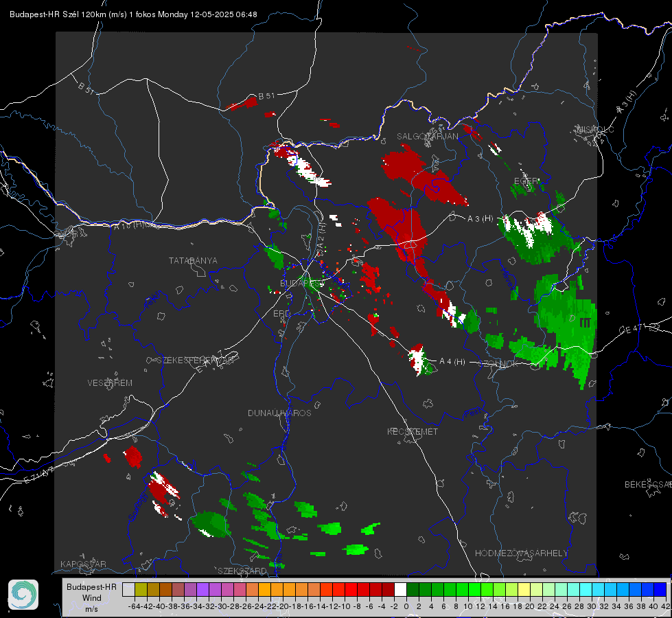Click the swirl logo icon at bottom-left
672x618 pixels.
coord(23,595)
